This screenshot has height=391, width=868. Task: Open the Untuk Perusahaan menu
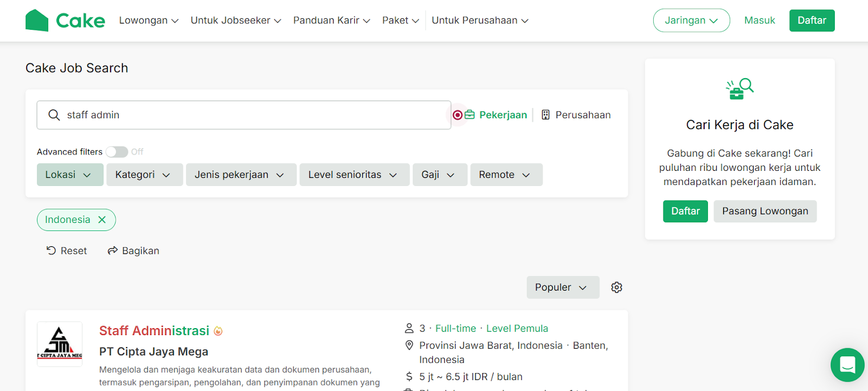(x=480, y=21)
